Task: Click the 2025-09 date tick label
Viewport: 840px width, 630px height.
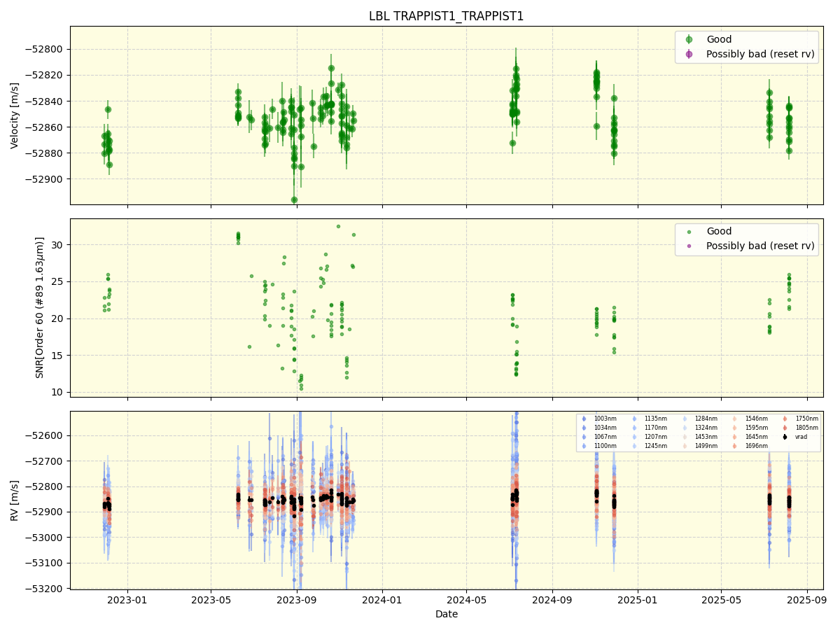Action: tap(807, 600)
